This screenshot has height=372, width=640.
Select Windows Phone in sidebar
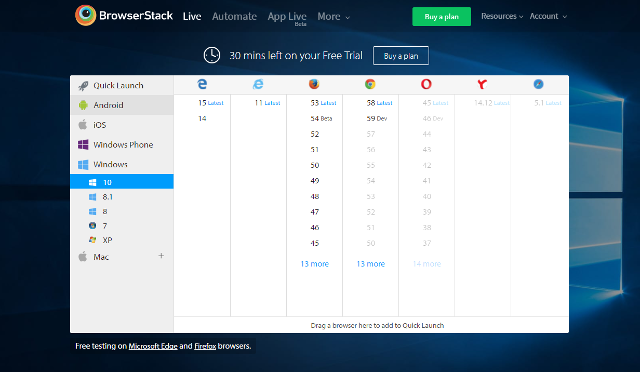coord(122,145)
